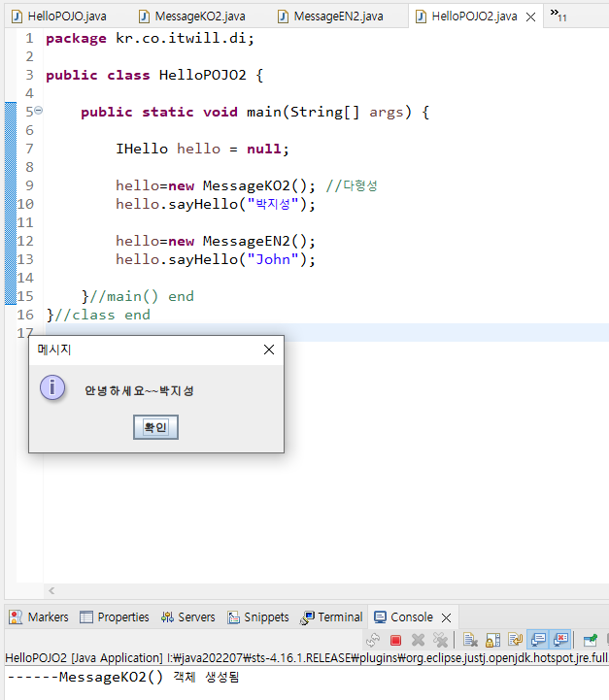Viewport: 609px width, 700px height.
Task: Click the Java file icon on HelloPOJO2.java tab
Action: (421, 17)
